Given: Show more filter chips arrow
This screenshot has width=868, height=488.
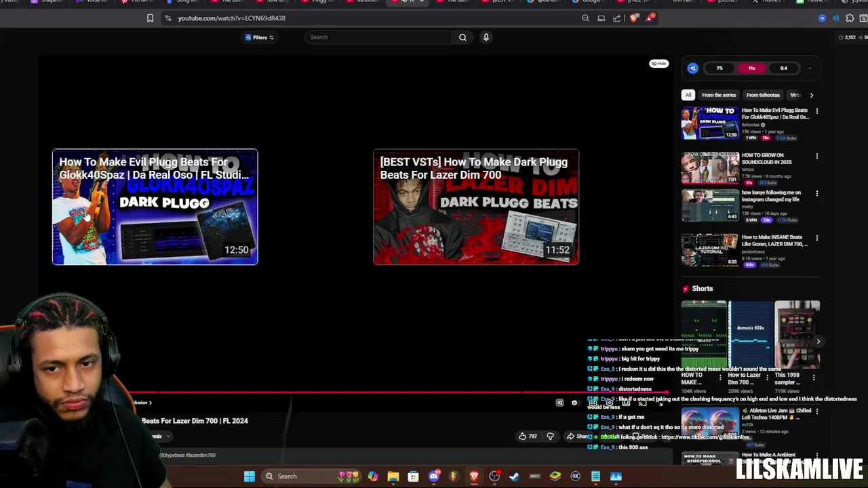Looking at the screenshot, I should [x=811, y=95].
